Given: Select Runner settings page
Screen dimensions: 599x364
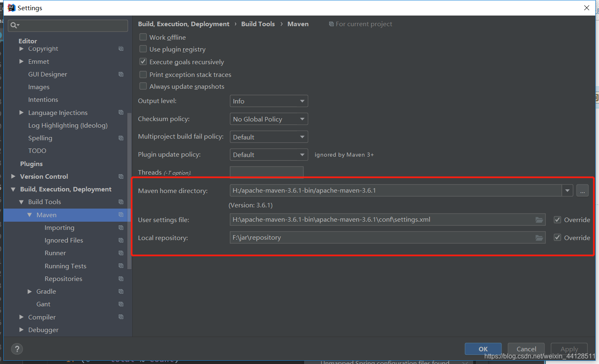Looking at the screenshot, I should point(55,253).
